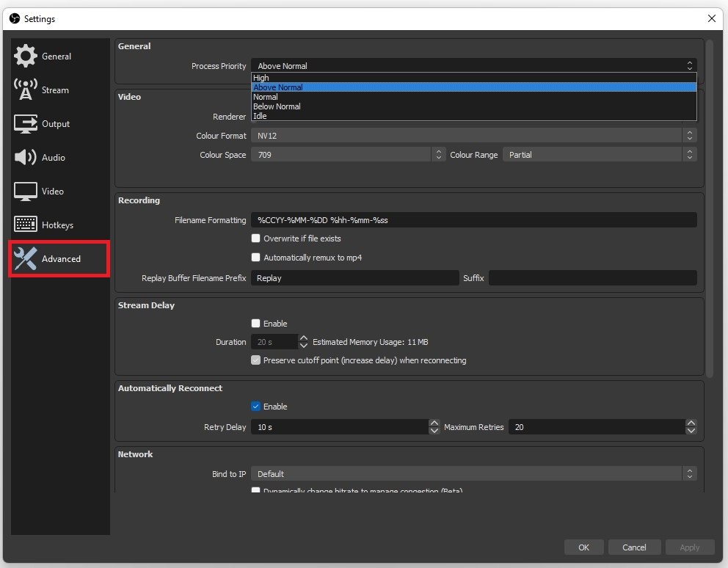The image size is (728, 568).
Task: Click the Advanced wrench tools icon
Action: pyautogui.click(x=26, y=259)
